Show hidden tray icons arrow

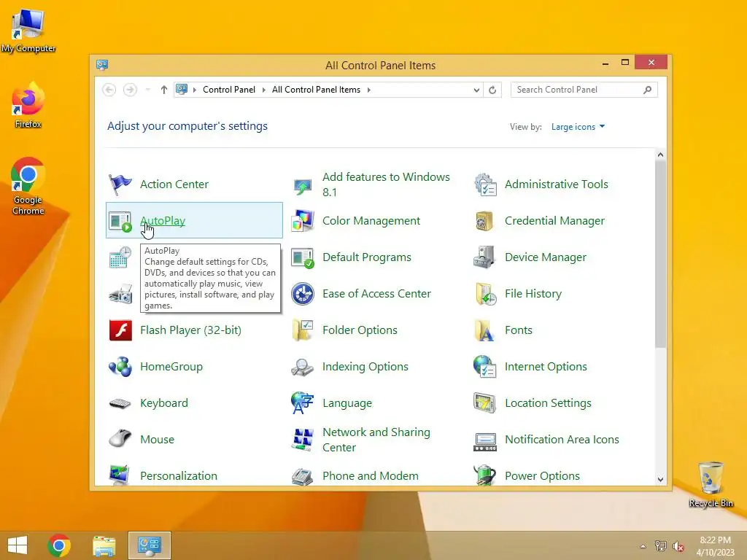tap(643, 546)
